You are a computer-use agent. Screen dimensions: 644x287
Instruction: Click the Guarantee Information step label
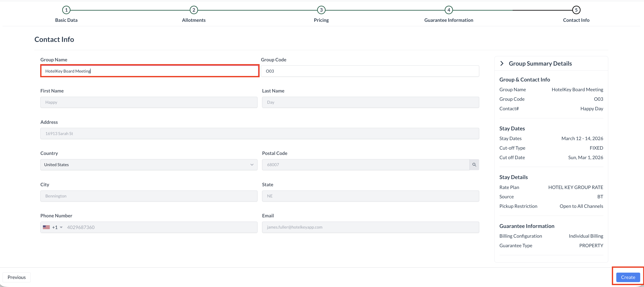pos(449,20)
